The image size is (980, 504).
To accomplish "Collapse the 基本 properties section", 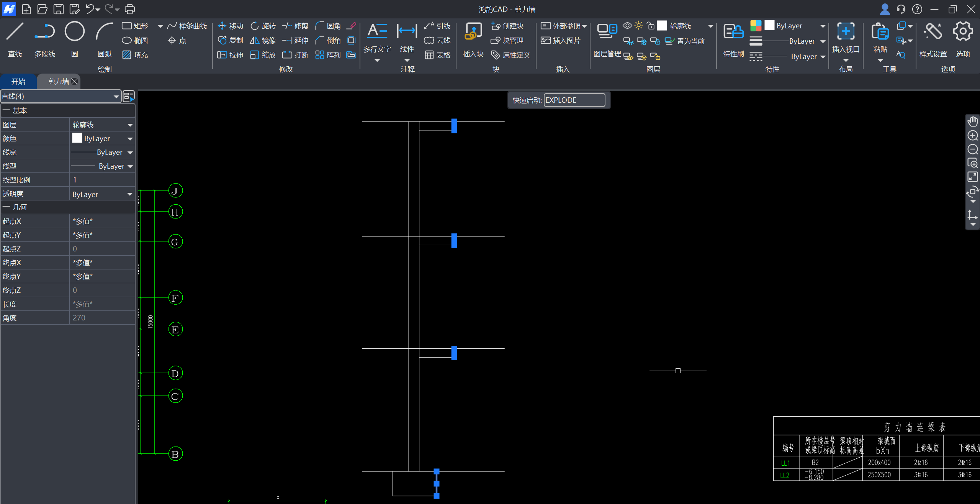I will pyautogui.click(x=6, y=110).
